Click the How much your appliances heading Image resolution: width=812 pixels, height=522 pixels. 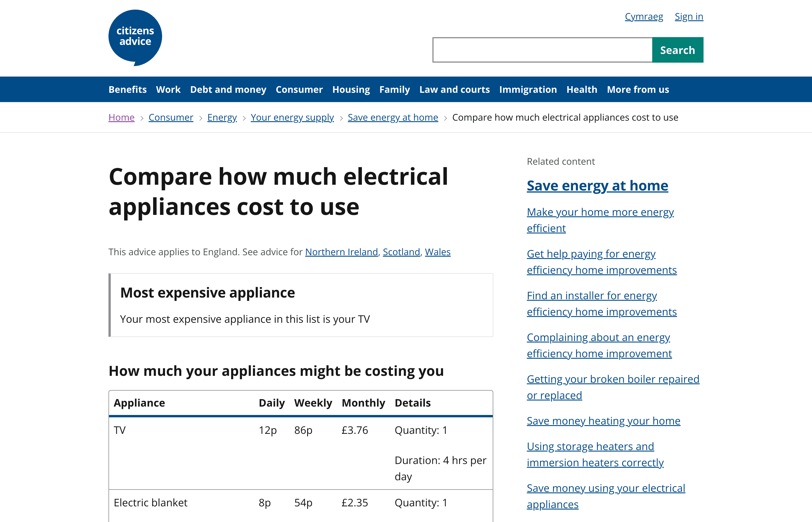[x=276, y=371]
